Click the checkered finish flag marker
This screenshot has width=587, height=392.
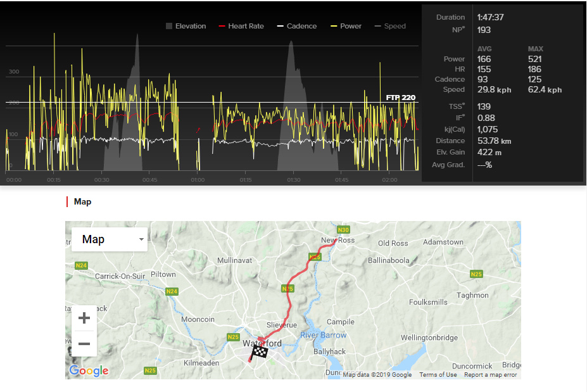pyautogui.click(x=258, y=352)
